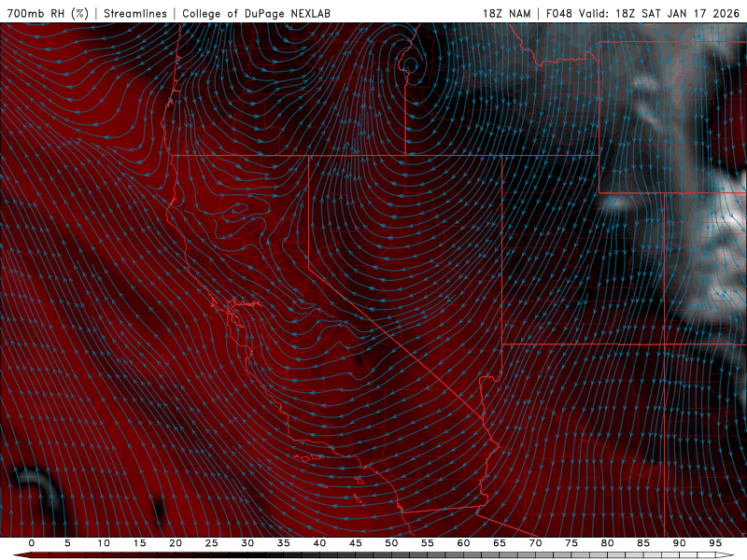Click the "10" color scale label
The height and width of the screenshot is (560, 747).
104,543
